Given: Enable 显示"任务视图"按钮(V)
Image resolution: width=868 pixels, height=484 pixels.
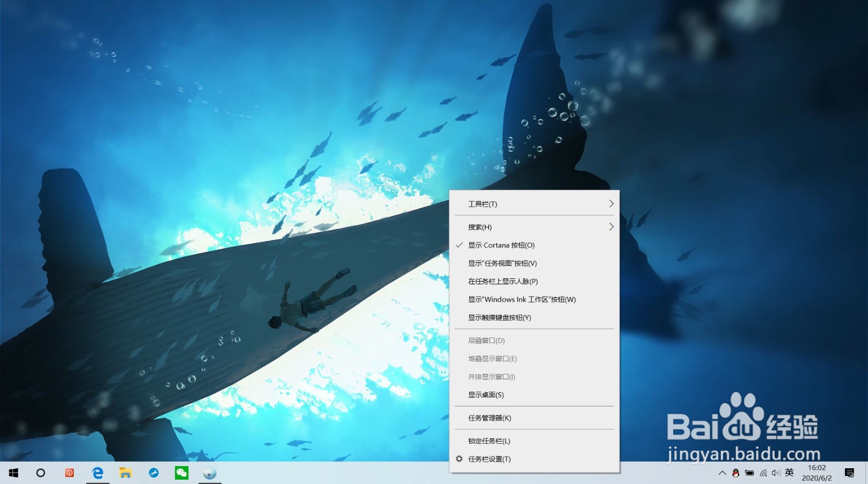Looking at the screenshot, I should [534, 263].
